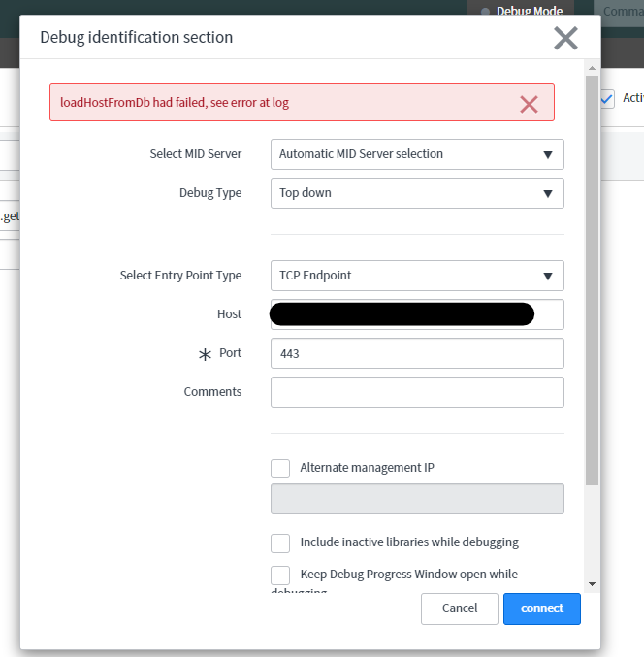
Task: Dismiss the loadHostFromDb error banner
Action: point(529,104)
